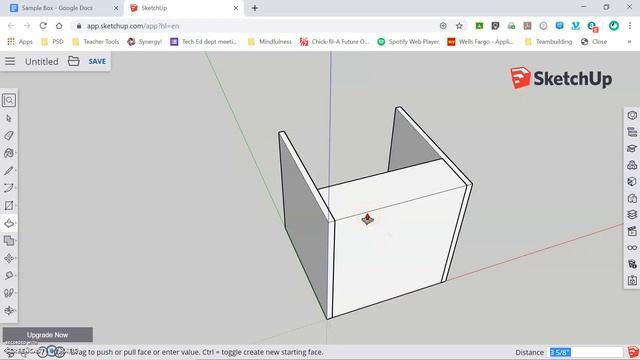
Task: Open the Spotify Web Player bookmark
Action: tap(408, 42)
